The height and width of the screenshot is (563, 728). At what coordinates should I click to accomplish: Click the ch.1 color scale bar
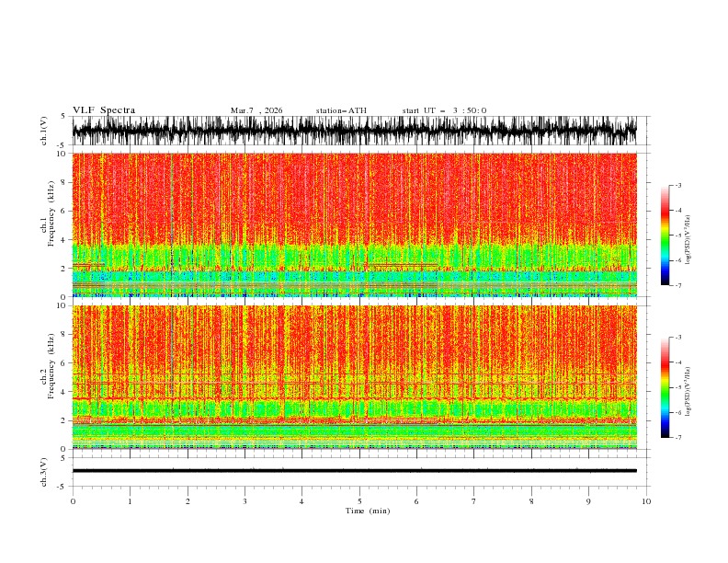point(665,236)
